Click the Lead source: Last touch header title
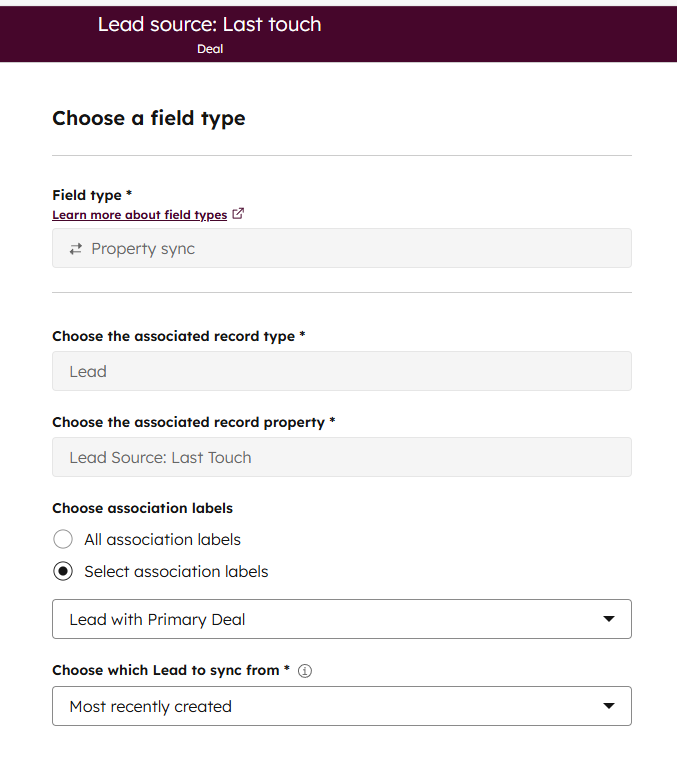Image resolution: width=677 pixels, height=771 pixels. point(210,25)
